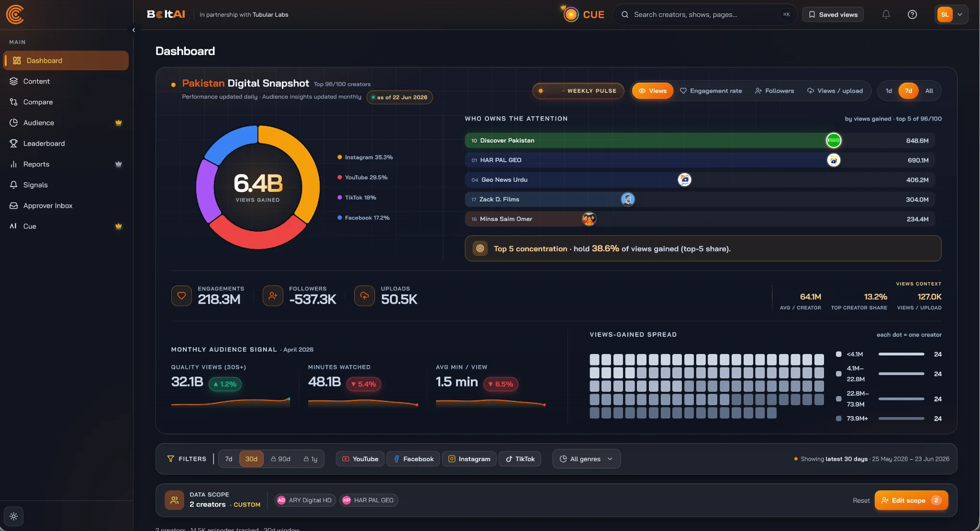980x531 pixels.
Task: Toggle the Instagram platform filter
Action: coord(469,459)
